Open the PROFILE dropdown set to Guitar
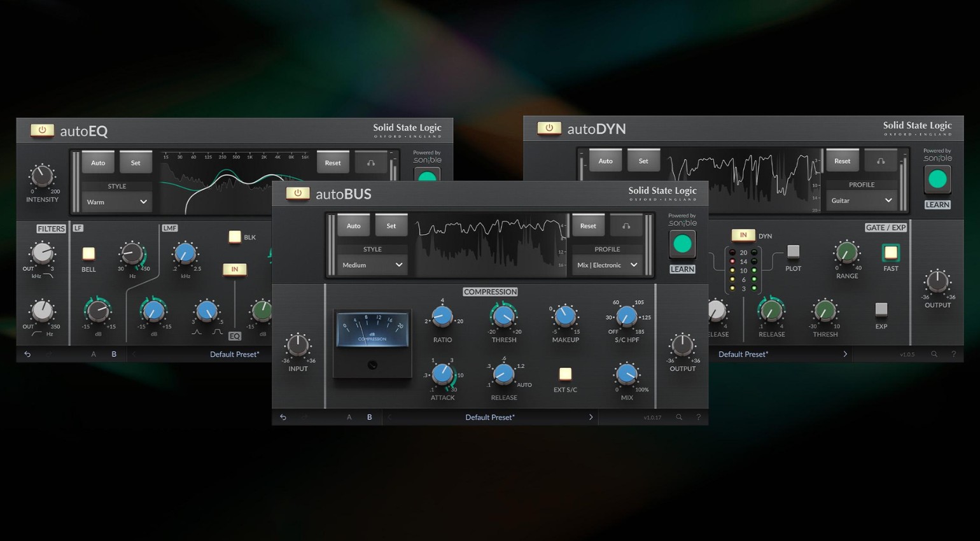980x541 pixels. [861, 200]
